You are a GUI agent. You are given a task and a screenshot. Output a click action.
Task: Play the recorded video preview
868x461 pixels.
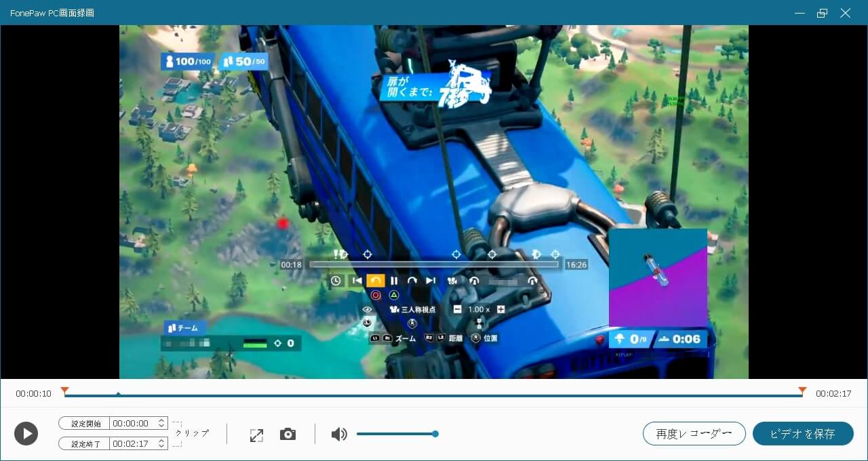26,433
